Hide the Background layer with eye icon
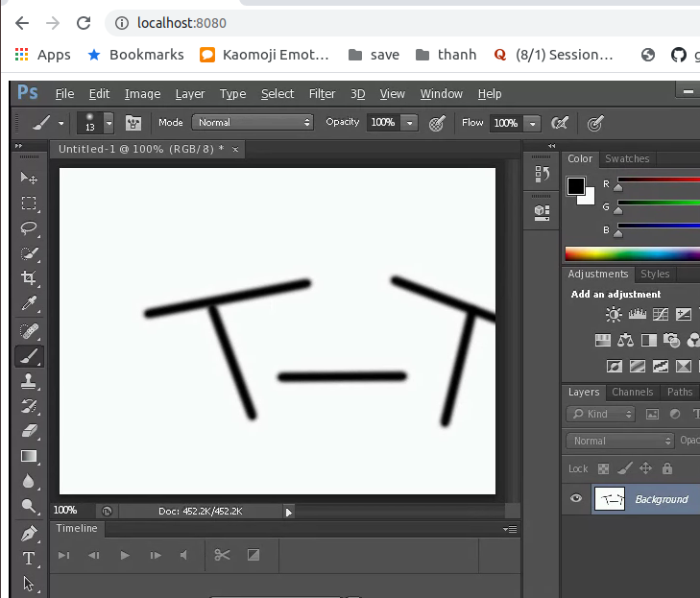700x598 pixels. coord(576,498)
